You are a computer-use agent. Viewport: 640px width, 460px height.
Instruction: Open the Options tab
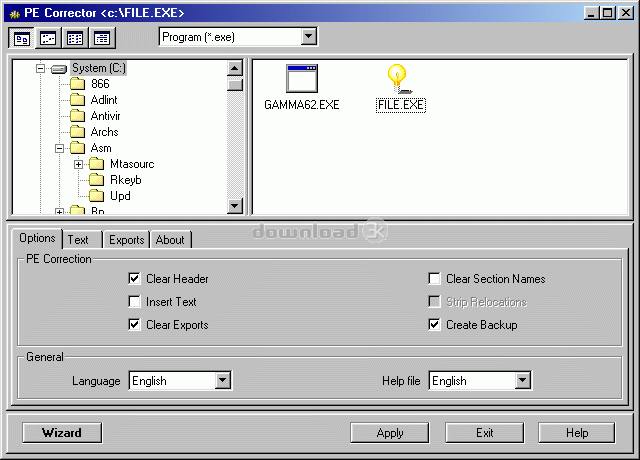click(x=37, y=238)
